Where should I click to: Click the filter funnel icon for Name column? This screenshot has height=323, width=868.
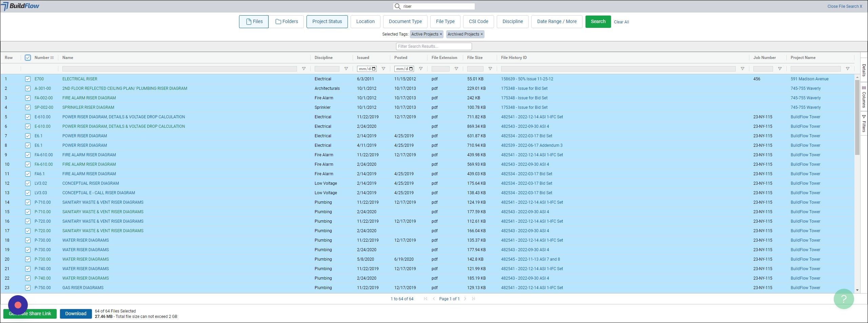(x=303, y=69)
